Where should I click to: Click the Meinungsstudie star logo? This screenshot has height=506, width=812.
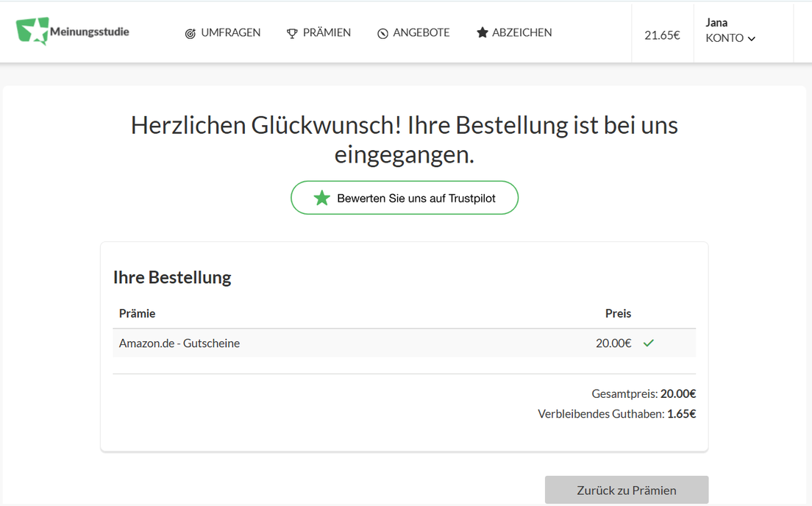(x=32, y=31)
